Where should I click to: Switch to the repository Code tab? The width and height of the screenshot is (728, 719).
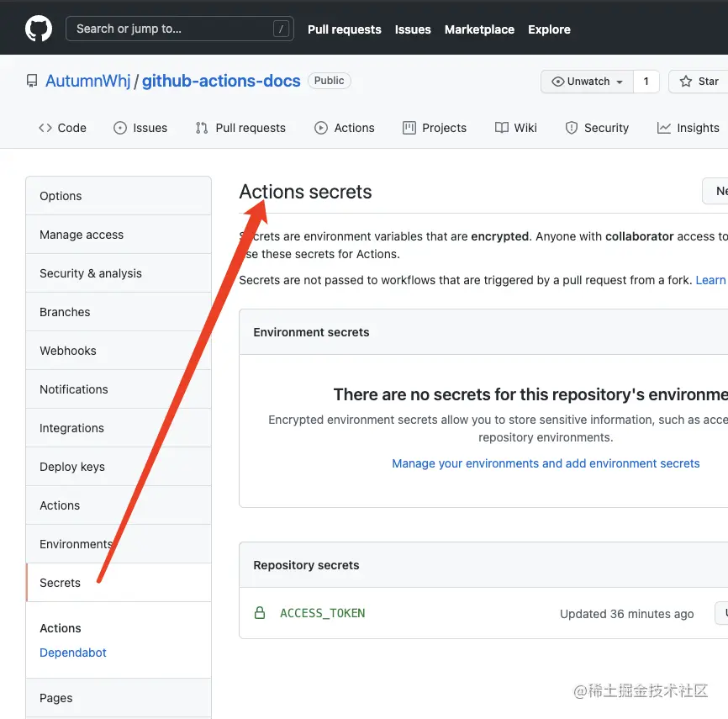tap(63, 128)
